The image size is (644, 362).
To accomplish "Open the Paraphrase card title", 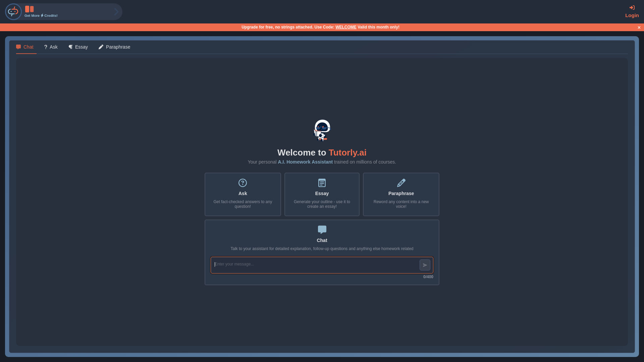I will [401, 193].
